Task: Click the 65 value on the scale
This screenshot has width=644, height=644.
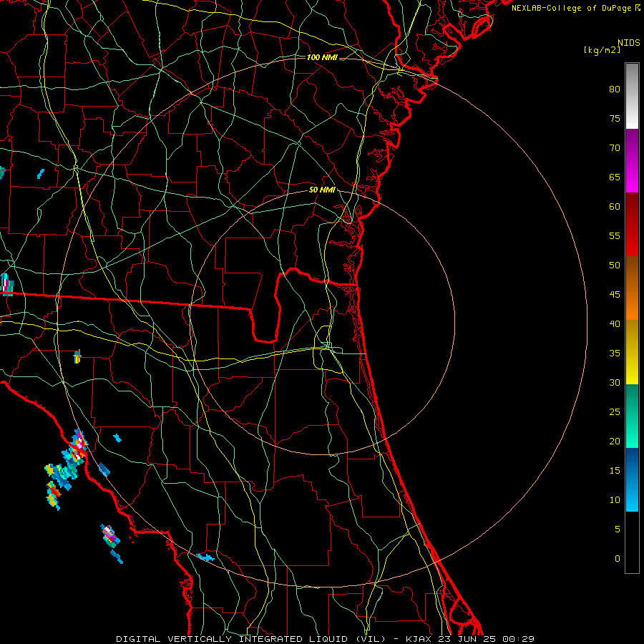Action: coord(615,177)
